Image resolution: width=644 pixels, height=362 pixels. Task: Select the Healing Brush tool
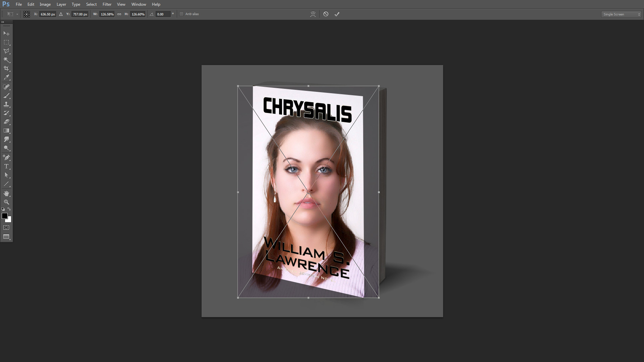(6, 87)
